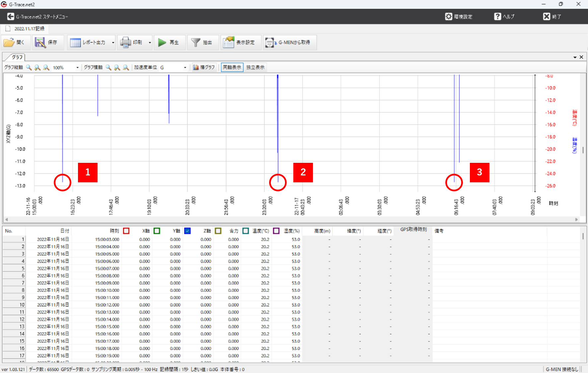The image size is (588, 373).
Task: Click the GPS取得時刻 column header
Action: pos(413,229)
